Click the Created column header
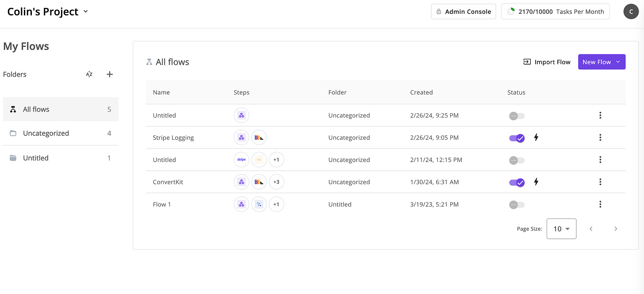 (422, 92)
